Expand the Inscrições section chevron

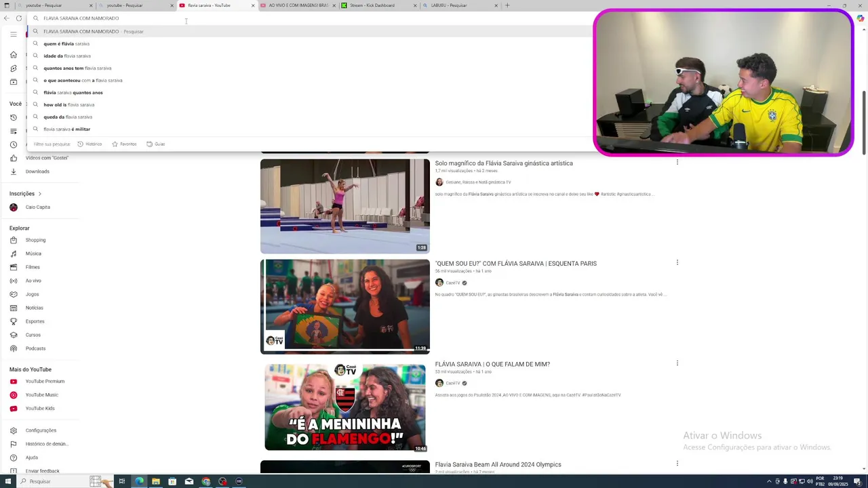[x=39, y=194]
